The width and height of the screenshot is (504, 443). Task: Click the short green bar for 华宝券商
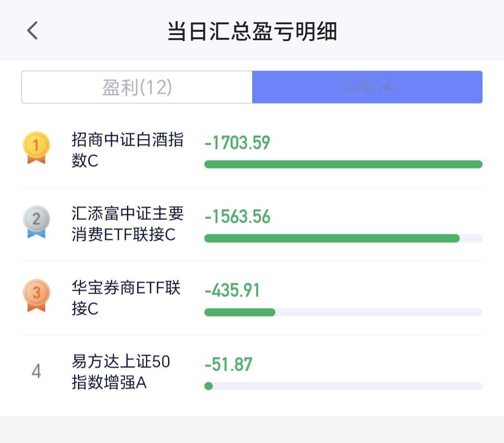click(240, 312)
